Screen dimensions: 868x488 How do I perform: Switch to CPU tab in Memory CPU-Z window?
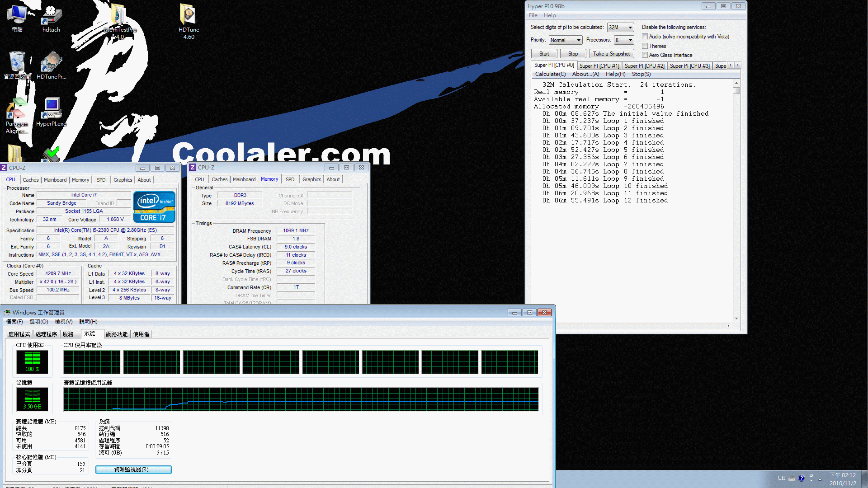[199, 179]
